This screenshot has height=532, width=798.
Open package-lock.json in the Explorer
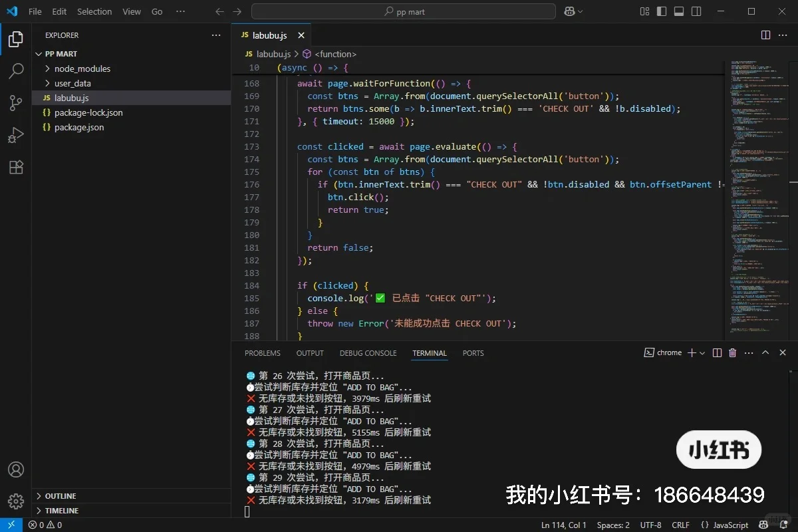tap(132, 112)
